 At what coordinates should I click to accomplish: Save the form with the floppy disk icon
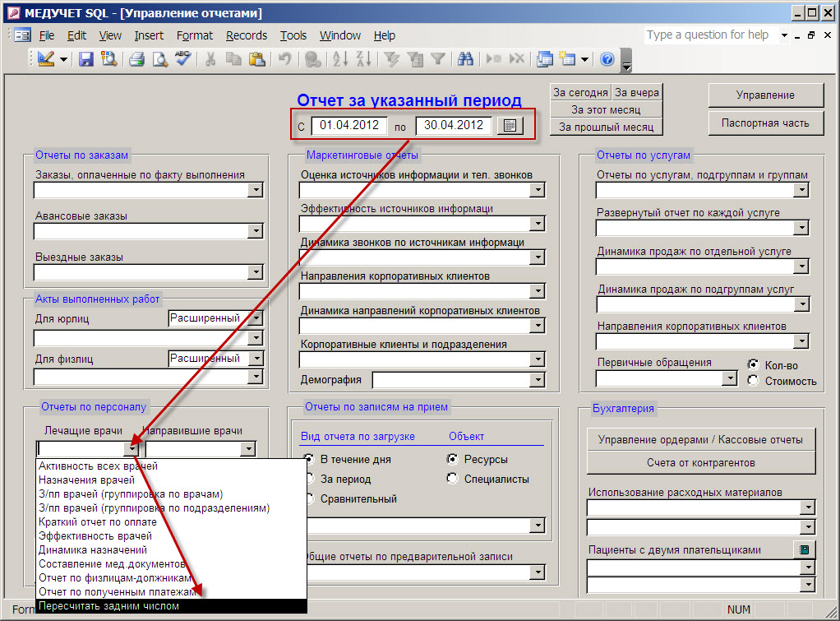[86, 59]
